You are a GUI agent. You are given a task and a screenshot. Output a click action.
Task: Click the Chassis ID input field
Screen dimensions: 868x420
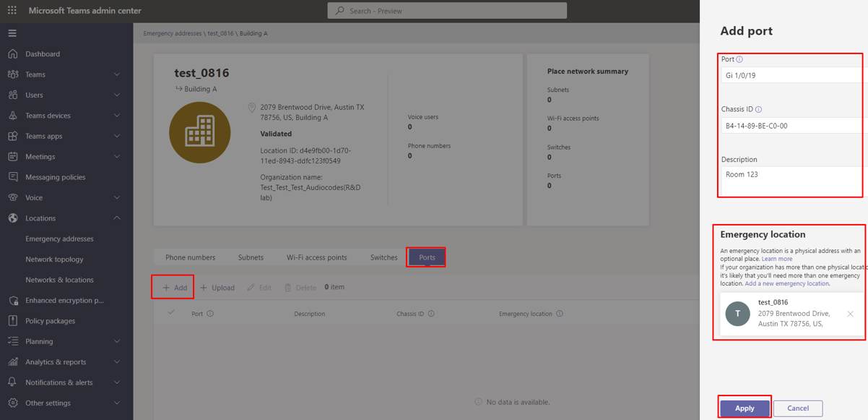pyautogui.click(x=794, y=126)
